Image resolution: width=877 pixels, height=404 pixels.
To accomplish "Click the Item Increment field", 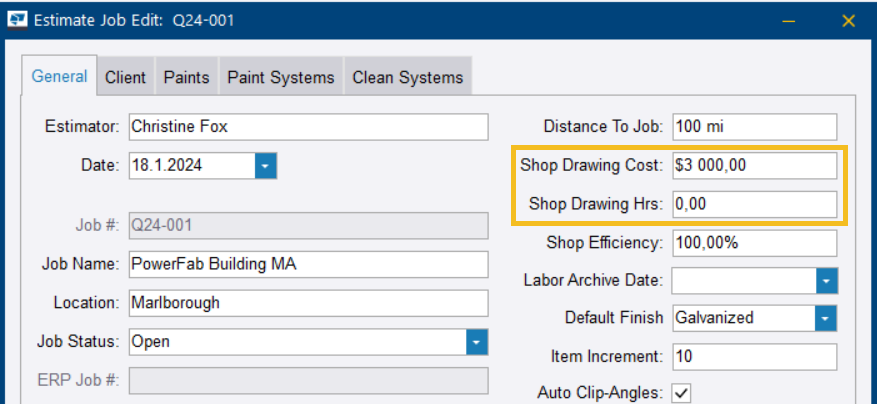I will pos(754,356).
